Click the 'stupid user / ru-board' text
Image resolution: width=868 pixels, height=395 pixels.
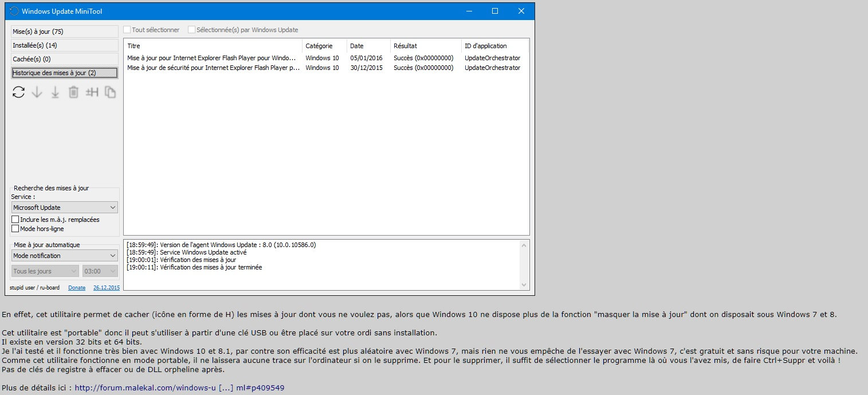point(35,288)
